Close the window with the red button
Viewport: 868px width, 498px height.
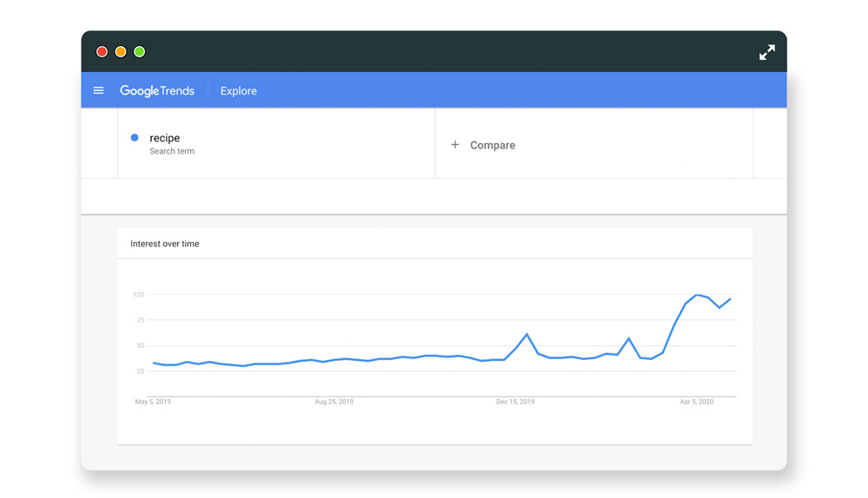[102, 52]
